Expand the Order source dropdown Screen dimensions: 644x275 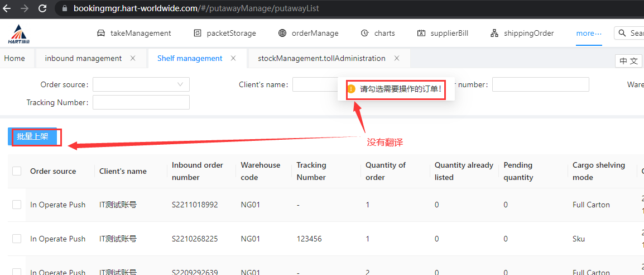[x=141, y=84]
